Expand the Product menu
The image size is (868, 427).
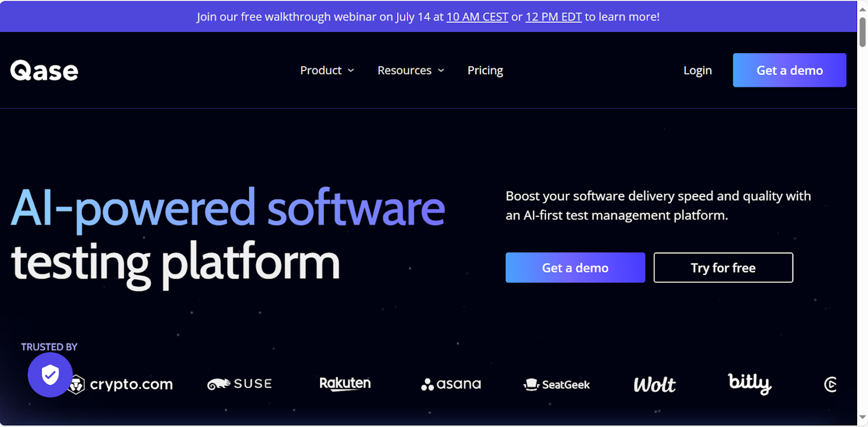tap(327, 71)
